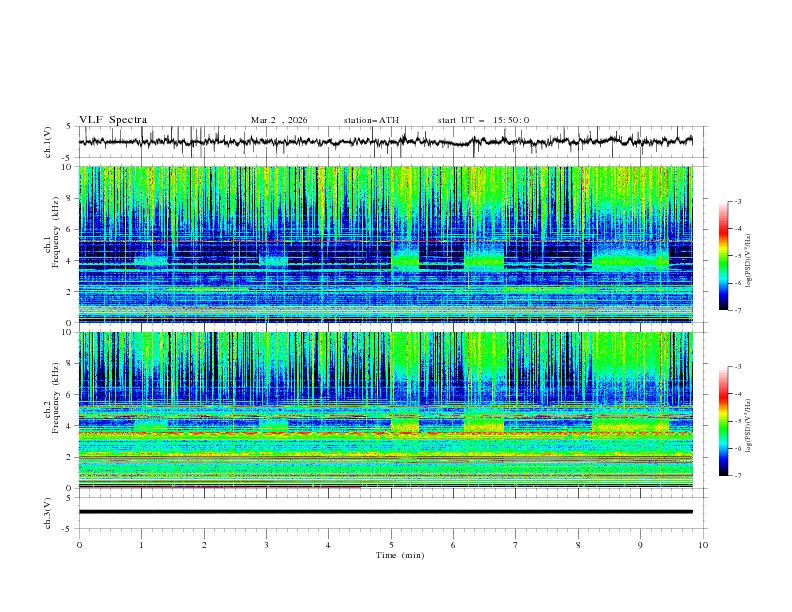The height and width of the screenshot is (612, 792).
Task: Click time axis tick label "2"
Action: (204, 545)
